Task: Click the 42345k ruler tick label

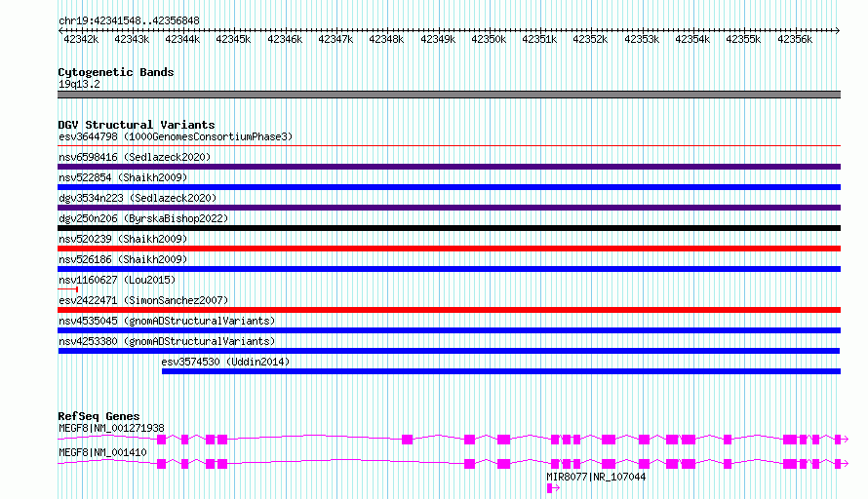Action: pyautogui.click(x=233, y=39)
